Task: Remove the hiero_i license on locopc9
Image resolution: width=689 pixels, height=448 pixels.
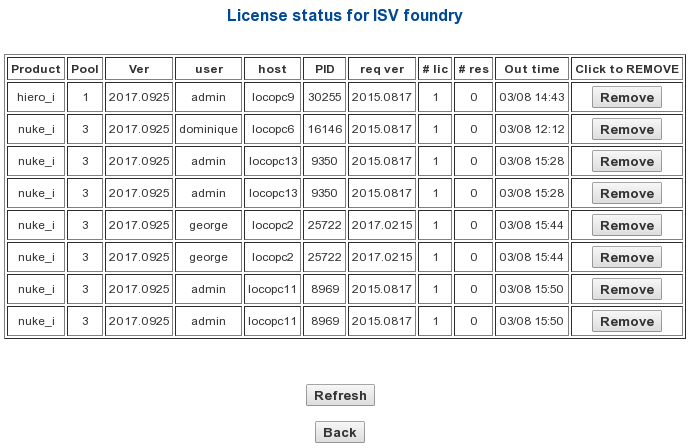Action: click(627, 97)
